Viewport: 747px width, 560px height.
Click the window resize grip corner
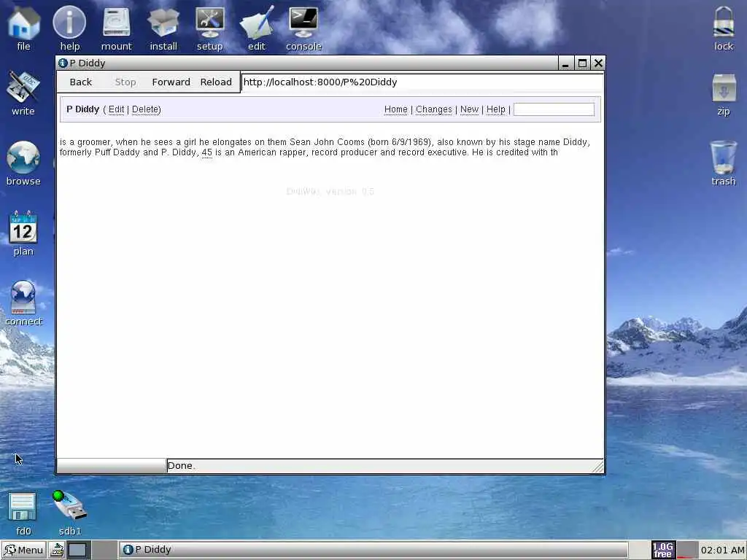click(x=597, y=467)
